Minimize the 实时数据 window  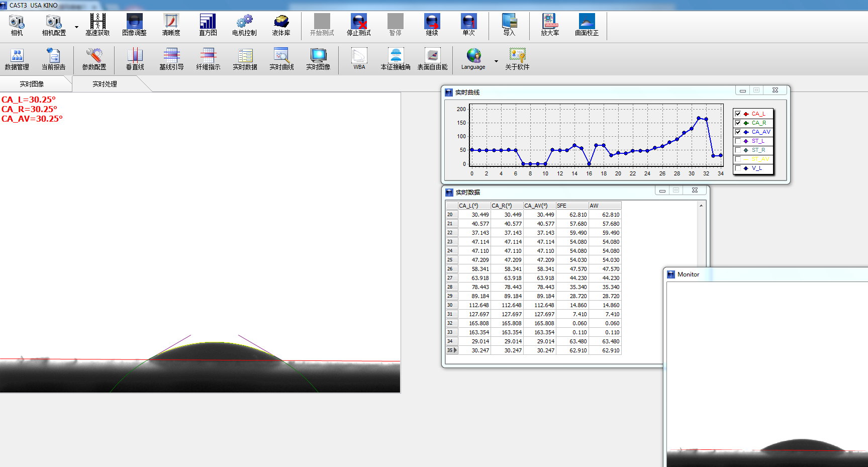662,191
